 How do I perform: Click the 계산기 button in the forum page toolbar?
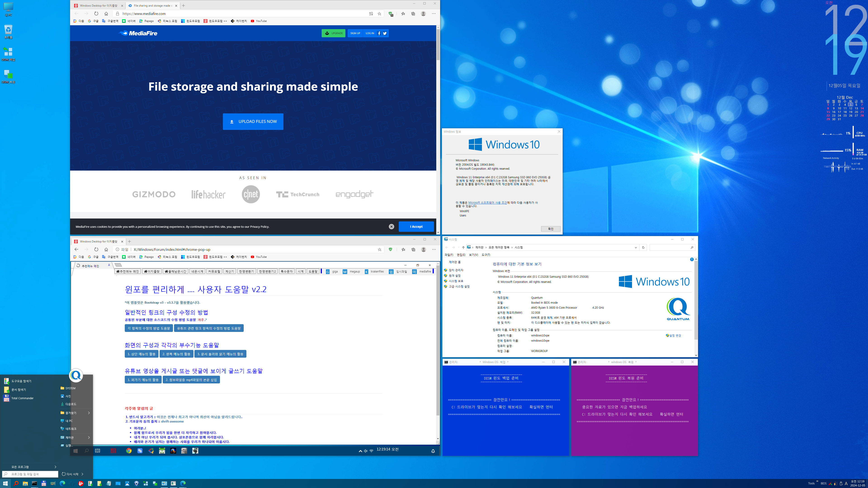(x=229, y=271)
